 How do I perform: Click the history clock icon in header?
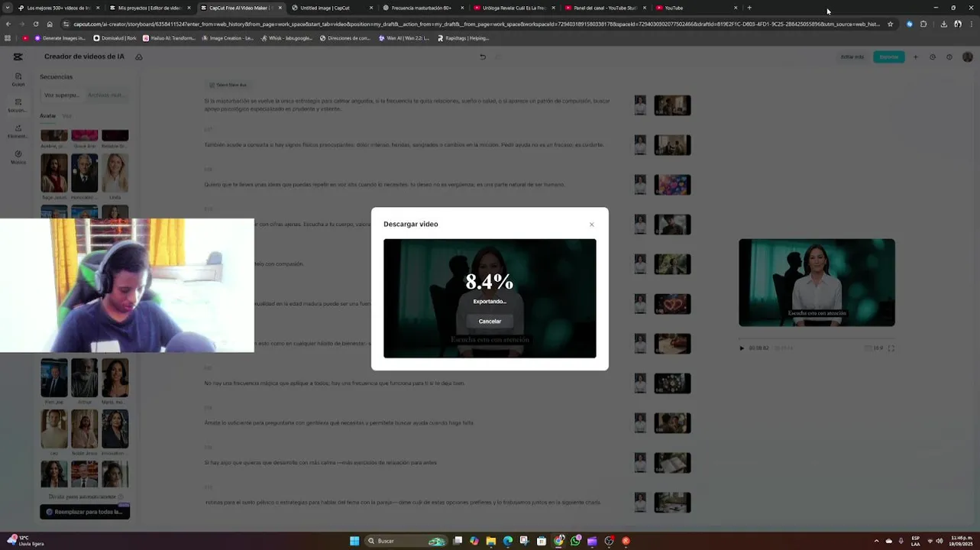tap(933, 57)
